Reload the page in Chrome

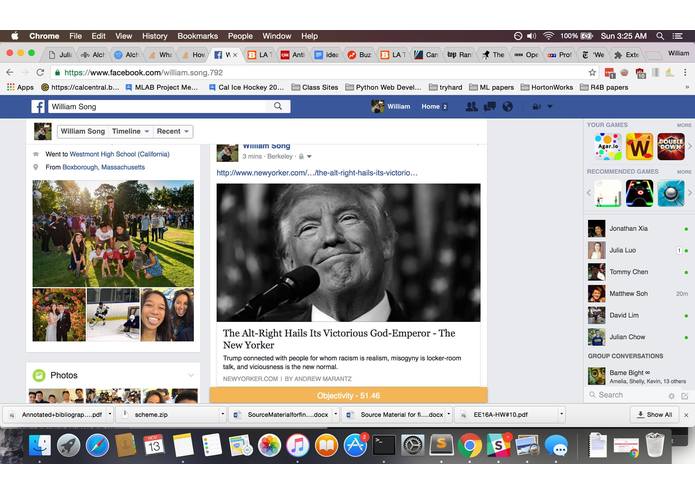40,72
